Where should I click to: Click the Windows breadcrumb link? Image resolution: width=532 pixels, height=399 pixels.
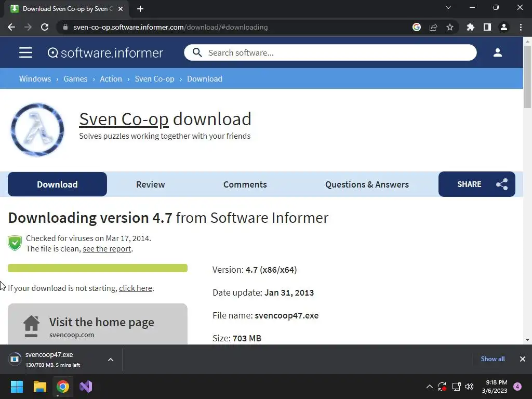pos(35,79)
